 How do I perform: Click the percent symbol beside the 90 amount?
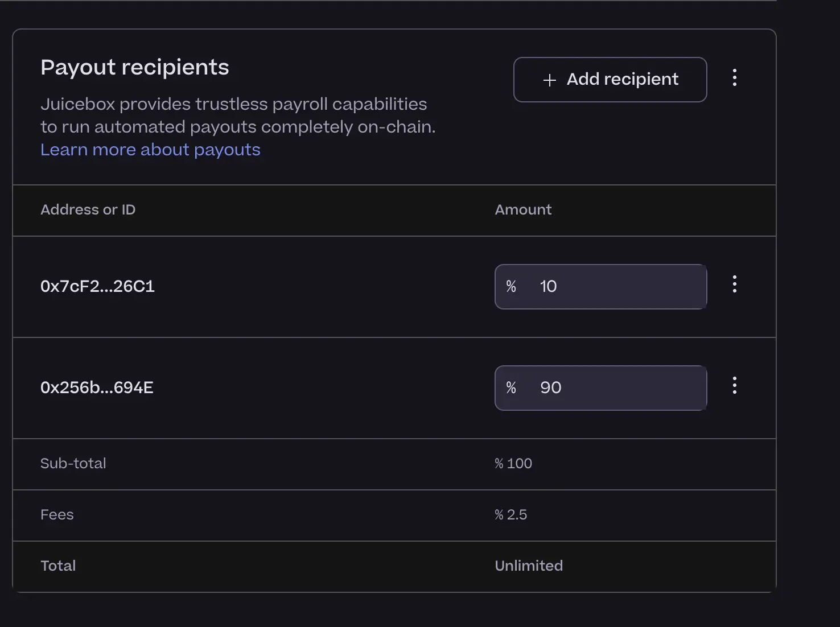point(510,387)
